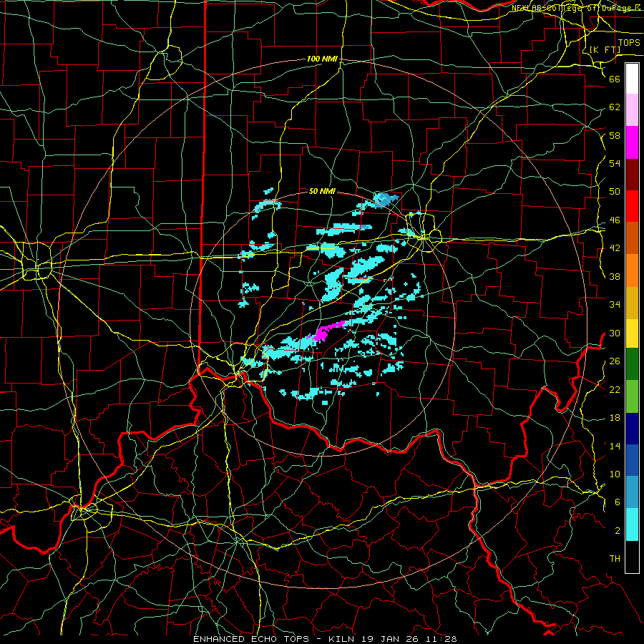Click the '26' legend value
644x644 pixels.
(615, 361)
